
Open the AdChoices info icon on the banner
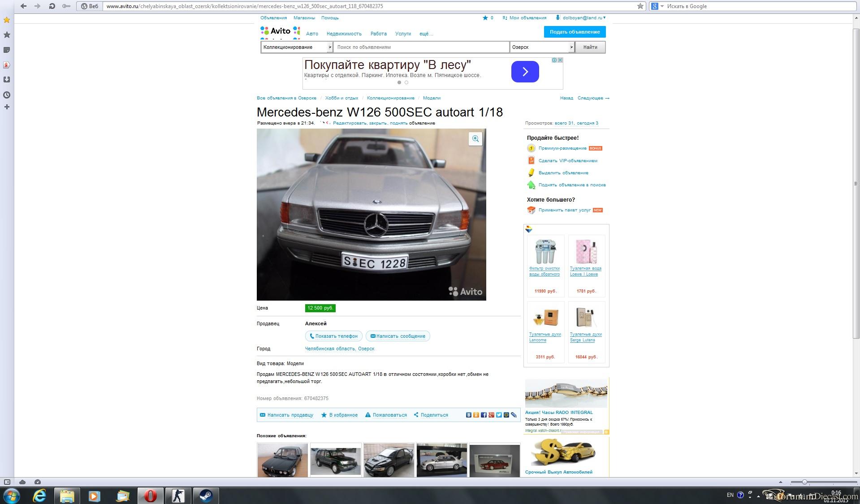tap(554, 60)
